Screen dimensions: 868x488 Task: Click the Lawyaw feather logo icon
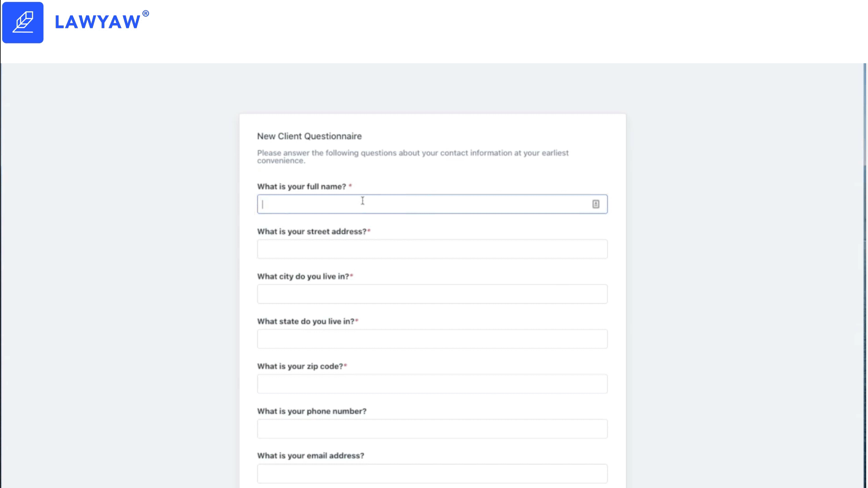pyautogui.click(x=23, y=23)
